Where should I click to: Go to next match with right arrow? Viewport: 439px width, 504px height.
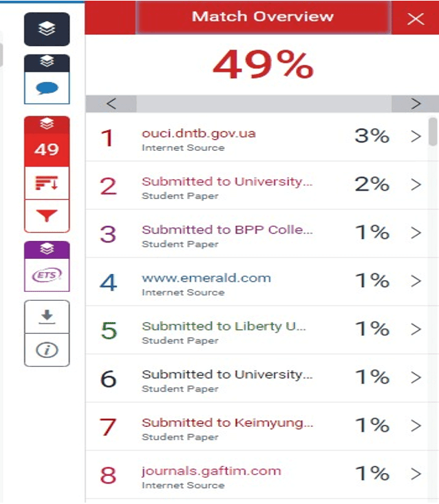pyautogui.click(x=416, y=104)
